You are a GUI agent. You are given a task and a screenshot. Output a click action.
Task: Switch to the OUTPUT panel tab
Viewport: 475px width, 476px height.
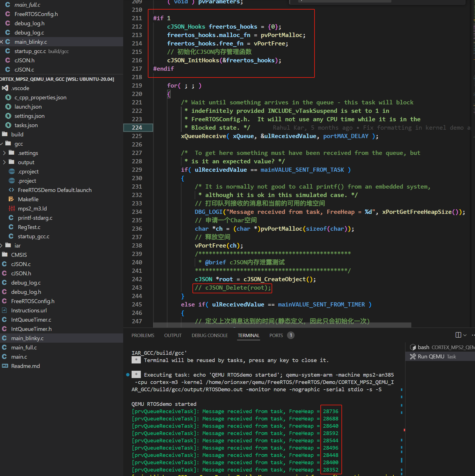click(173, 335)
